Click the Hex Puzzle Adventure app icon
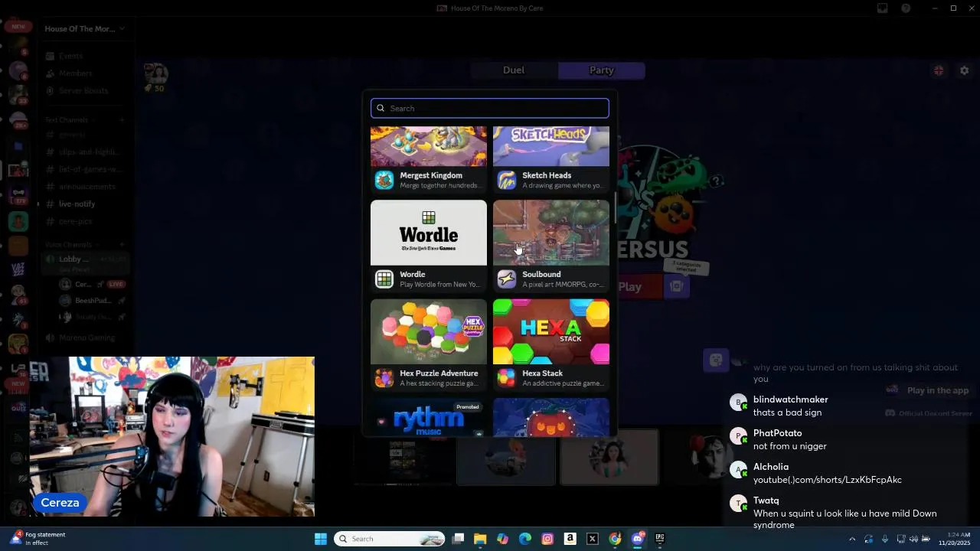The width and height of the screenshot is (980, 551). pos(384,378)
